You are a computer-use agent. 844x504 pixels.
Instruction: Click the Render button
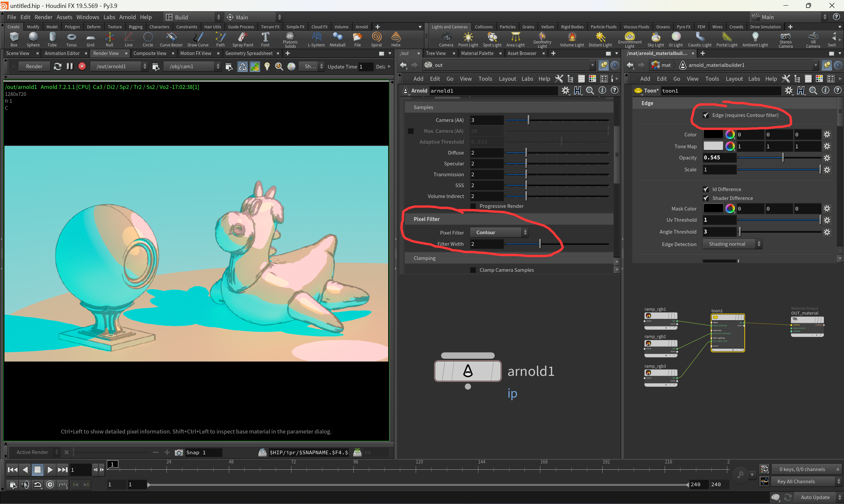(34, 66)
